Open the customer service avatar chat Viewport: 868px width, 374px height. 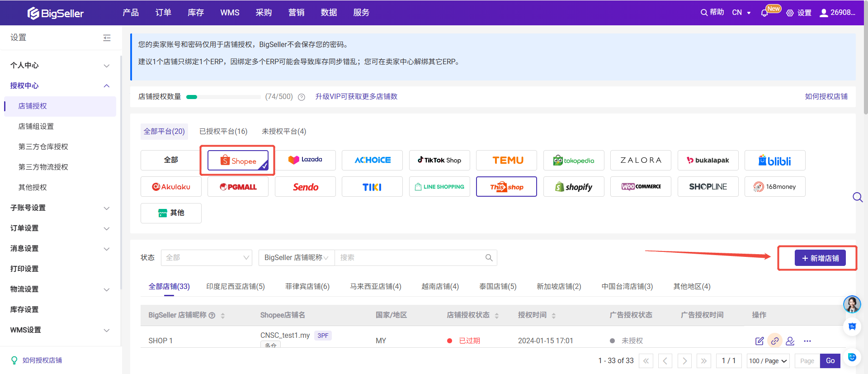click(x=852, y=304)
